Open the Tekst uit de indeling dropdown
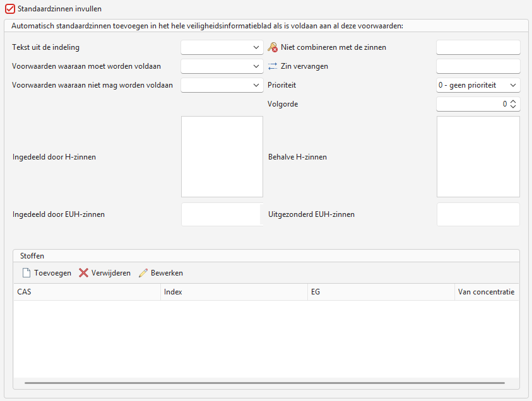 222,47
